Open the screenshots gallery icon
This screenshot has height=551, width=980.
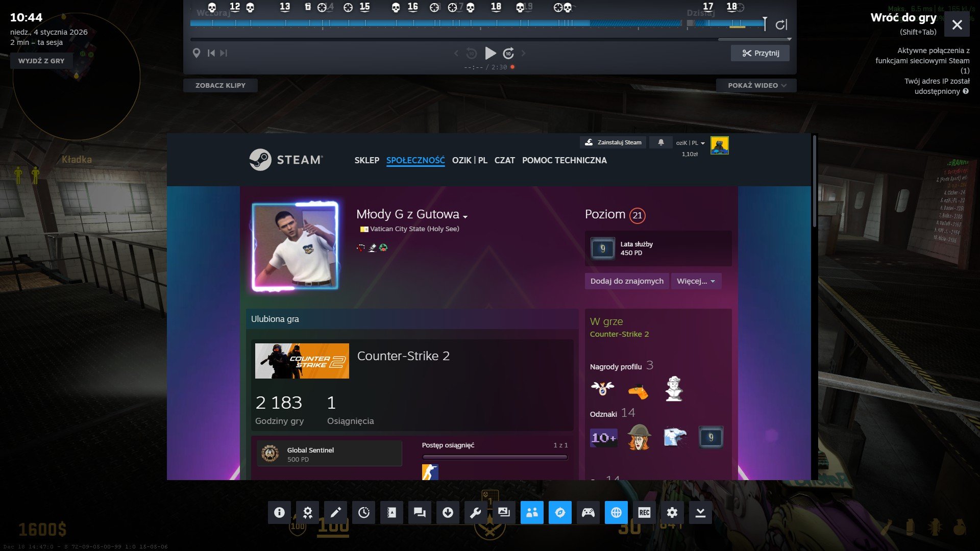click(504, 513)
